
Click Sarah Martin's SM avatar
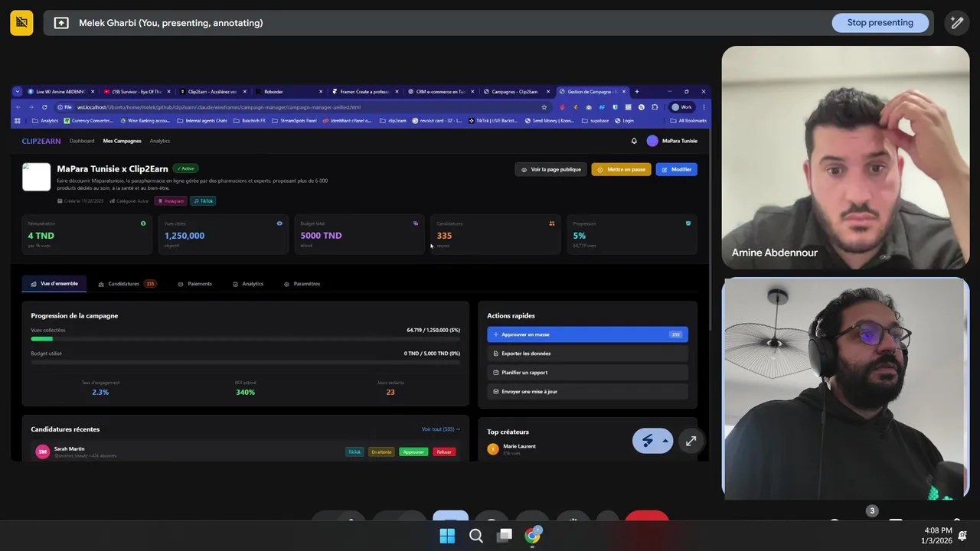tap(43, 452)
